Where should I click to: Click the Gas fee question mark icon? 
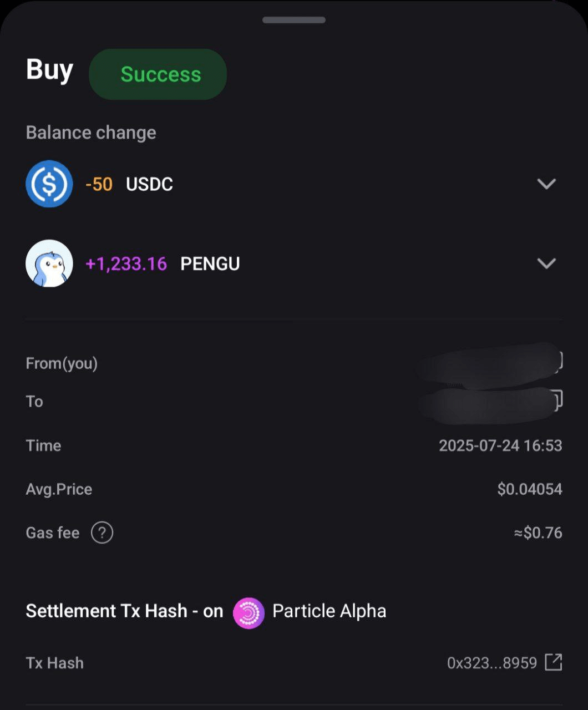(102, 533)
